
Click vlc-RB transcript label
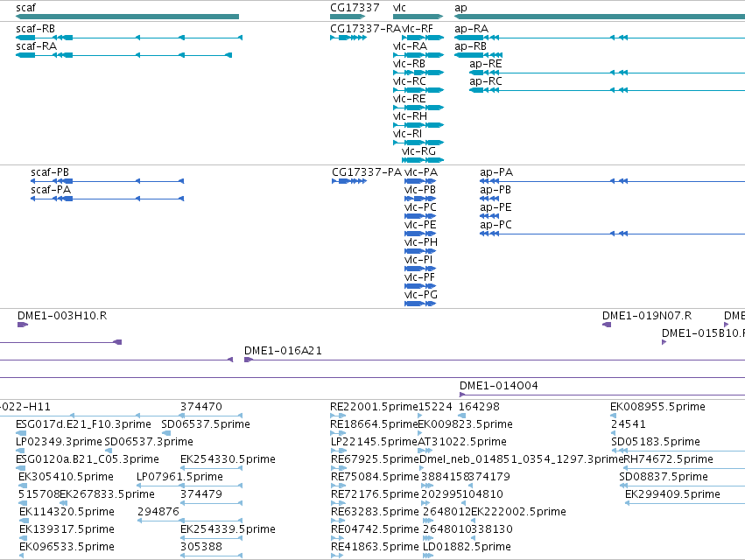pos(409,64)
